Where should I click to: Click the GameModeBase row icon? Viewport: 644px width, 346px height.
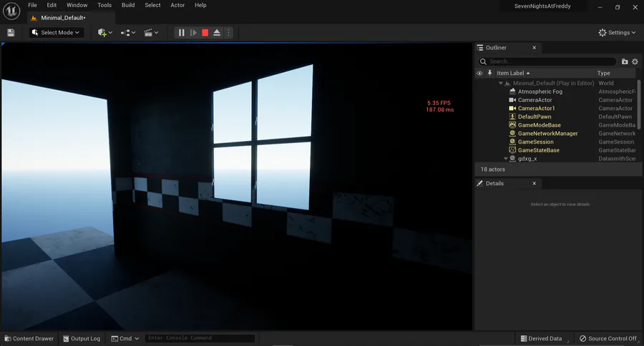click(x=512, y=125)
